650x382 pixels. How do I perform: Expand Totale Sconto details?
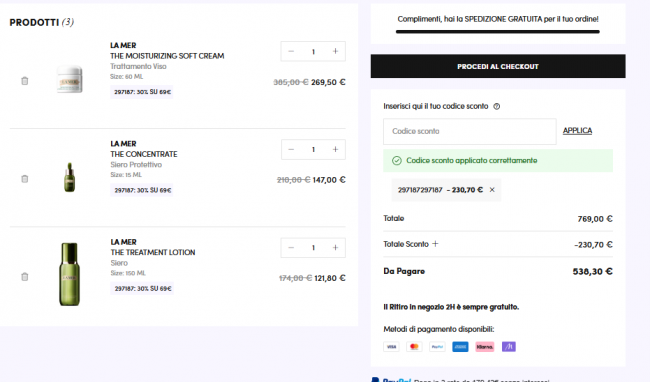pyautogui.click(x=435, y=244)
